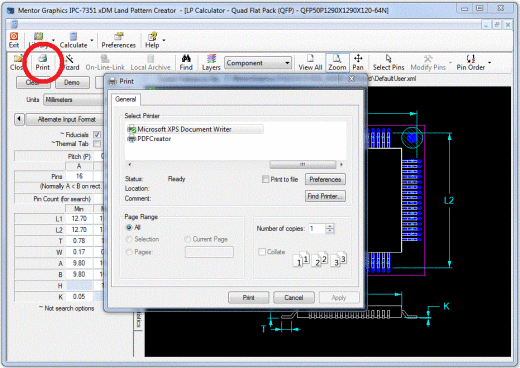Open the Calculate tool
The width and height of the screenshot is (520, 368).
click(73, 40)
